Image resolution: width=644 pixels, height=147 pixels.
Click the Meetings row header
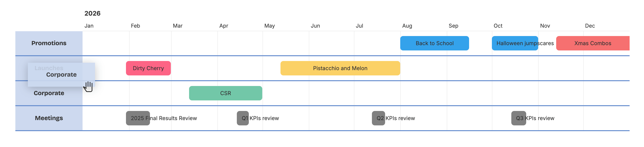pyautogui.click(x=49, y=118)
